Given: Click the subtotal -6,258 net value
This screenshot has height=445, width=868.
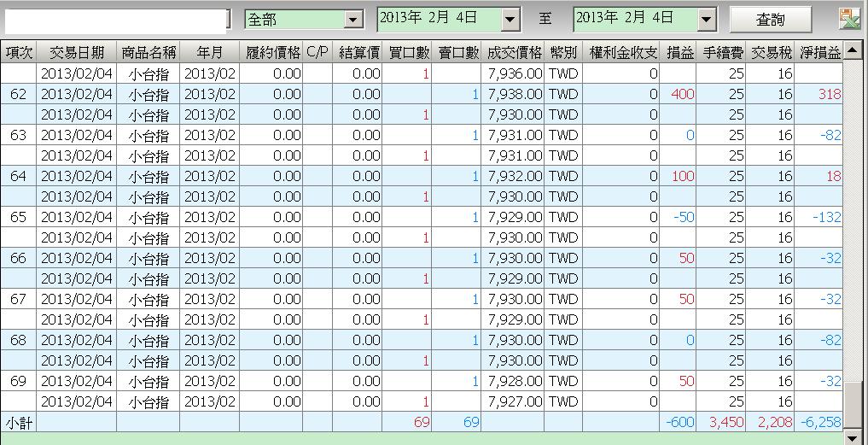Looking at the screenshot, I should (x=821, y=422).
